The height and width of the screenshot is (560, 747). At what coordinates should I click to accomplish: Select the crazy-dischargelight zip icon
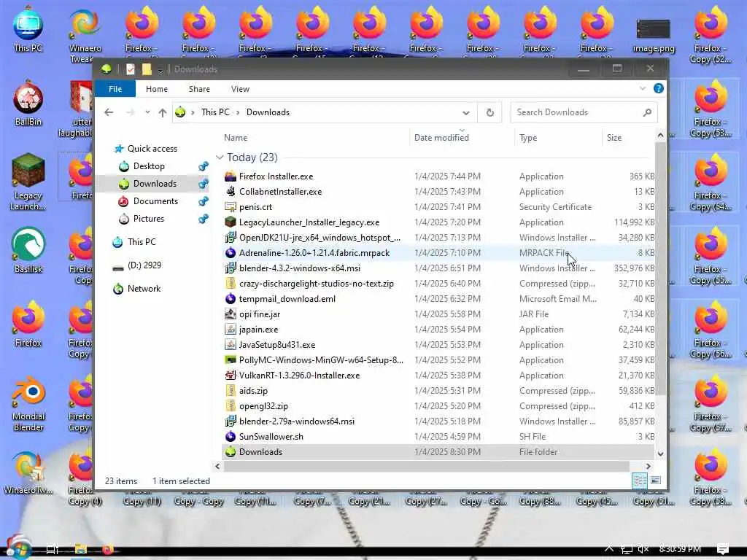[231, 284]
